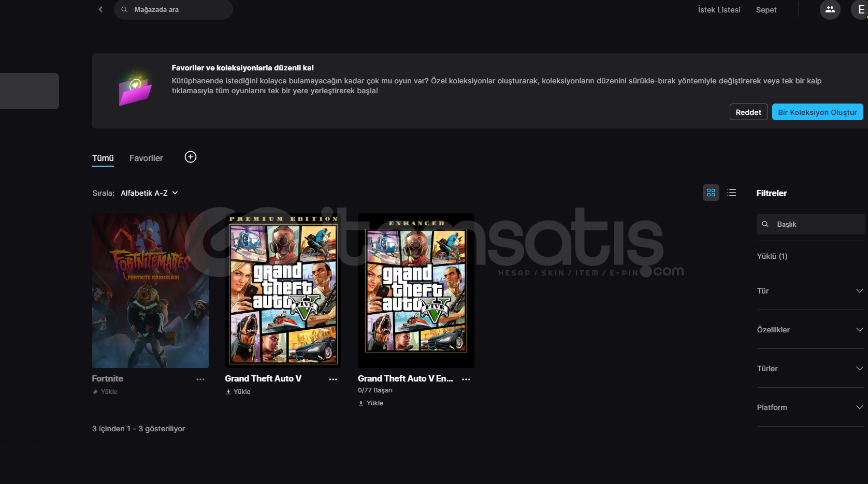Viewport: 868px width, 484px height.
Task: Click the Grand Theft Auto V Yükle link
Action: pos(238,392)
